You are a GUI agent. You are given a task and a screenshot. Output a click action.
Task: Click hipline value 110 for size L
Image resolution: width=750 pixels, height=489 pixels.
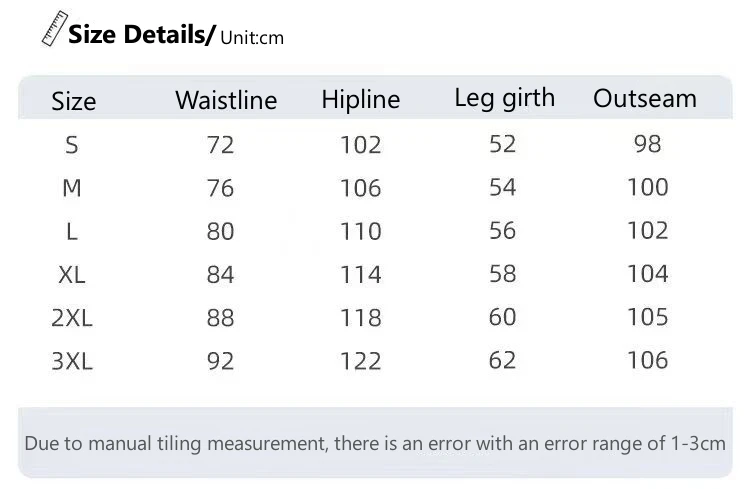[360, 231]
